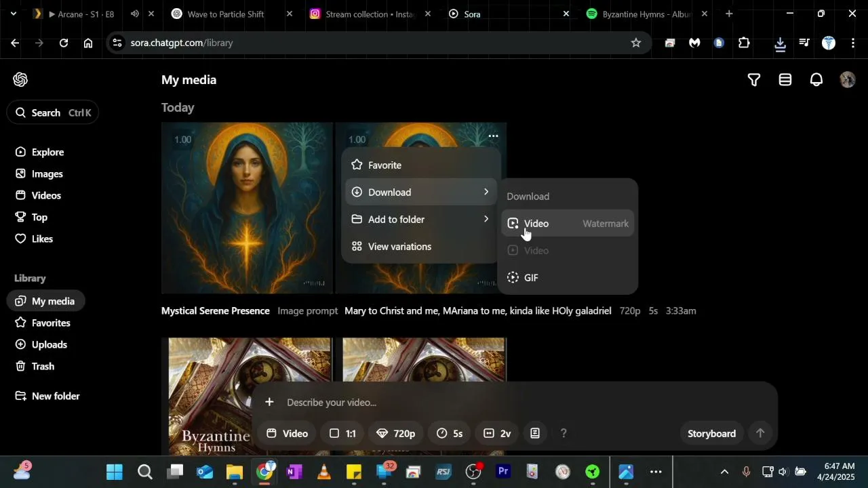The width and height of the screenshot is (868, 488).
Task: Click the Storyboard button
Action: coord(711,433)
